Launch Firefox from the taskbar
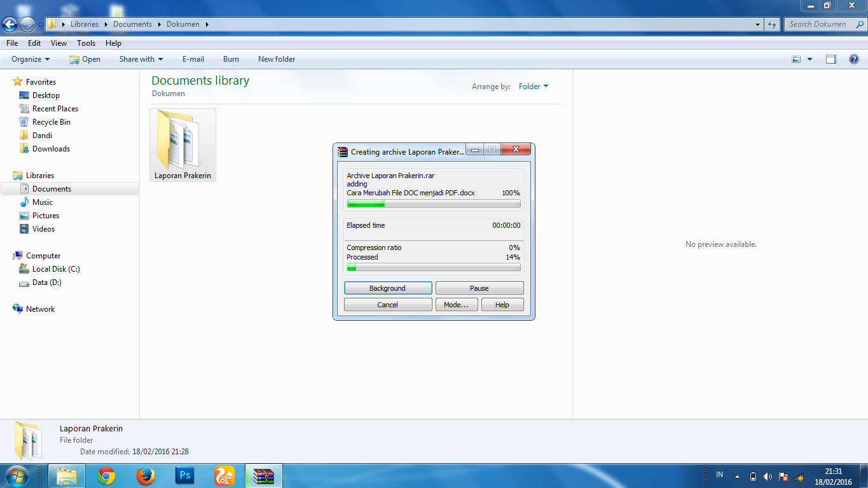Viewport: 868px width, 488px height. (x=146, y=476)
